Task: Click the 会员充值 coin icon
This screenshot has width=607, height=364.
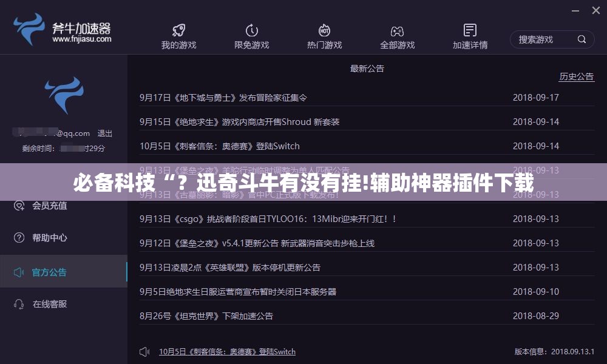Action: [x=19, y=206]
